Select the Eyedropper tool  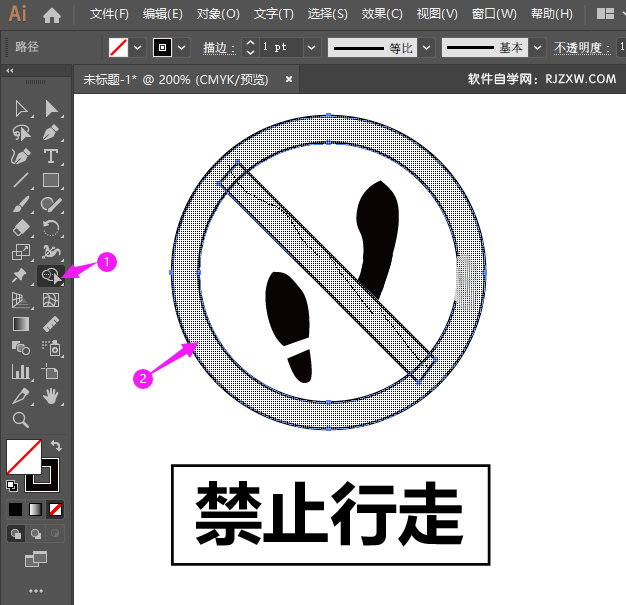[x=21, y=396]
